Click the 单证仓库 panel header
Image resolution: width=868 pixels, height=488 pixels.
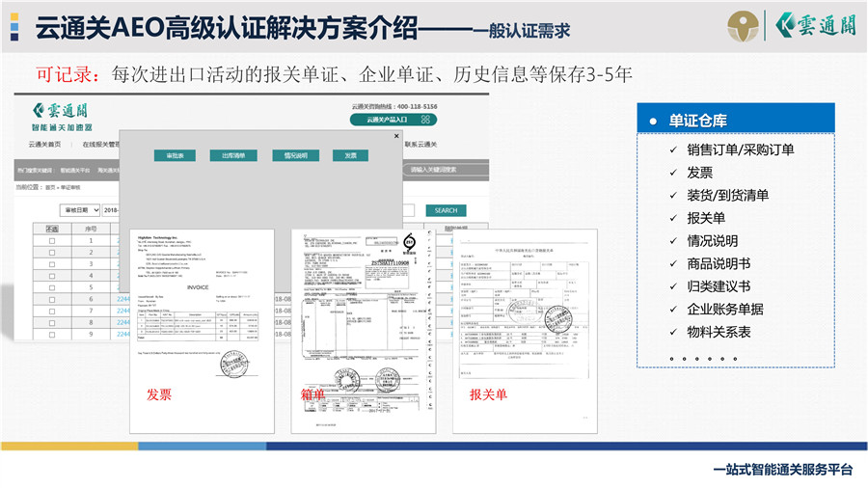click(x=736, y=118)
